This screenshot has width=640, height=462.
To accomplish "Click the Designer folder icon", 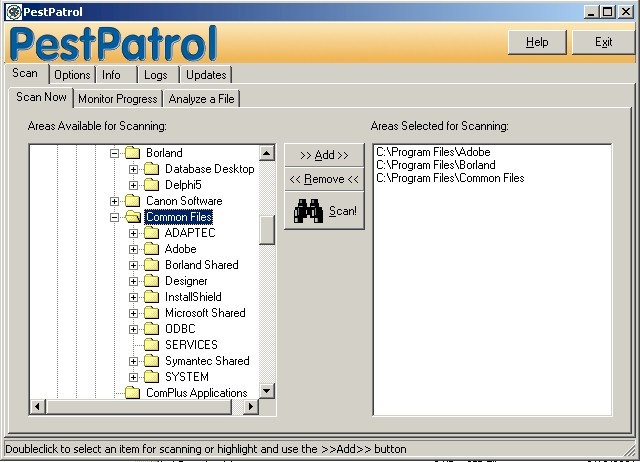I will pos(151,281).
